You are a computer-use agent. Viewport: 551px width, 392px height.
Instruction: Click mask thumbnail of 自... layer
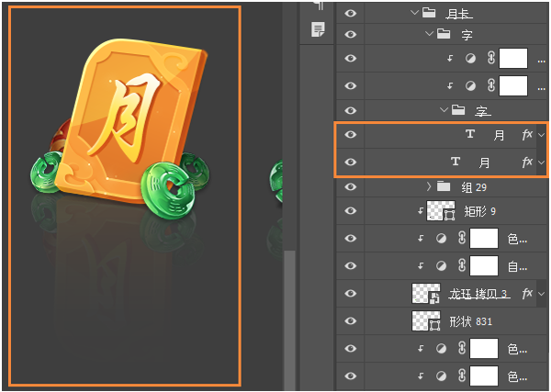click(x=484, y=265)
